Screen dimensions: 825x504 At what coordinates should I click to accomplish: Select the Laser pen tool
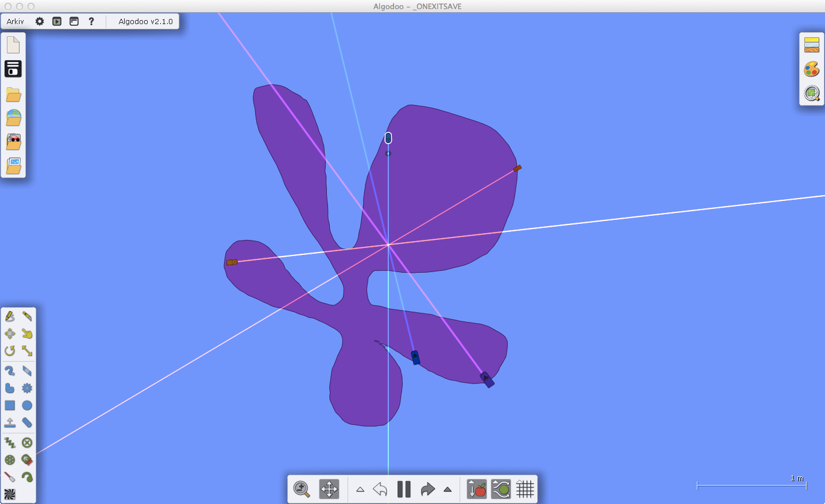[x=10, y=477]
